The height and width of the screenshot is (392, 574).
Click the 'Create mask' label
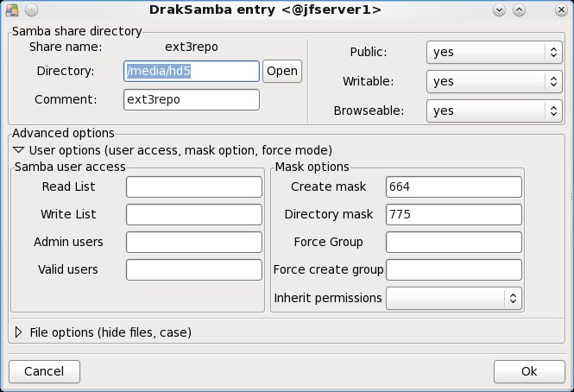point(328,187)
